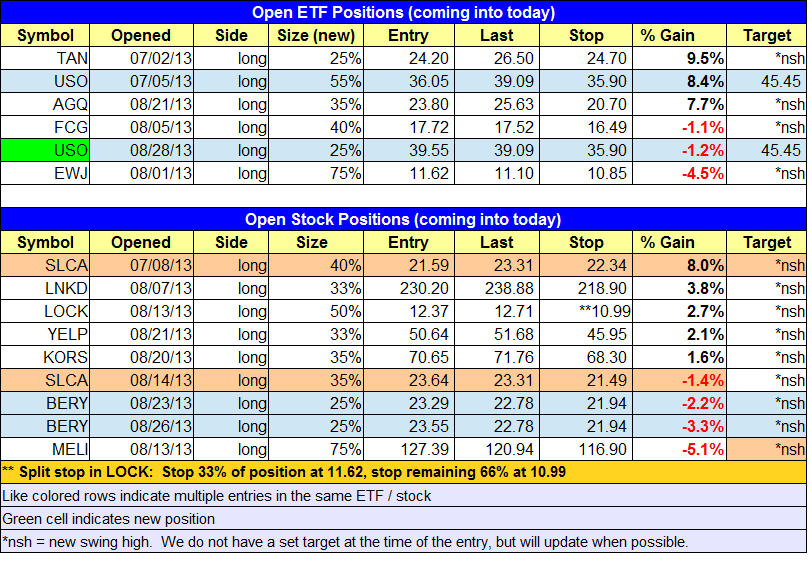Click the LNKD symbol cell
The image size is (812, 574).
coord(45,288)
